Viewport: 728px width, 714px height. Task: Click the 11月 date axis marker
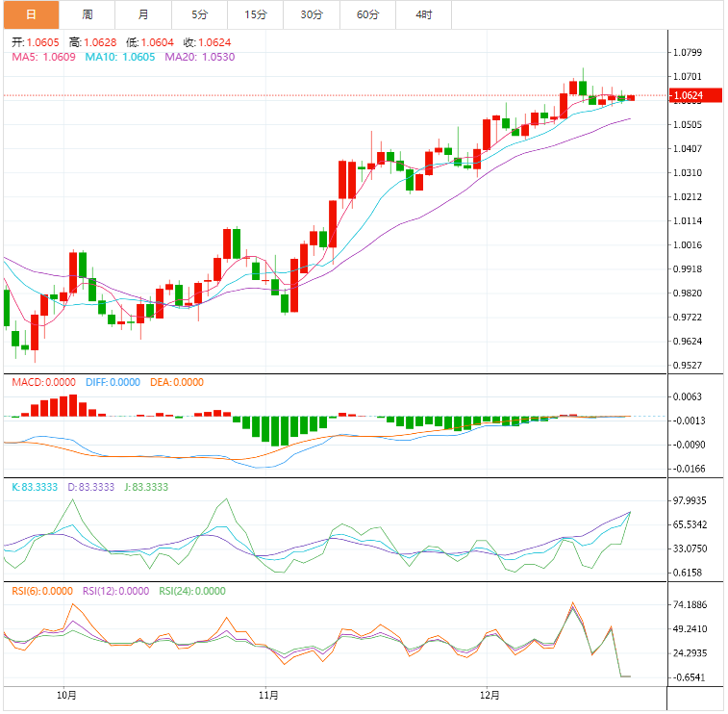269,695
